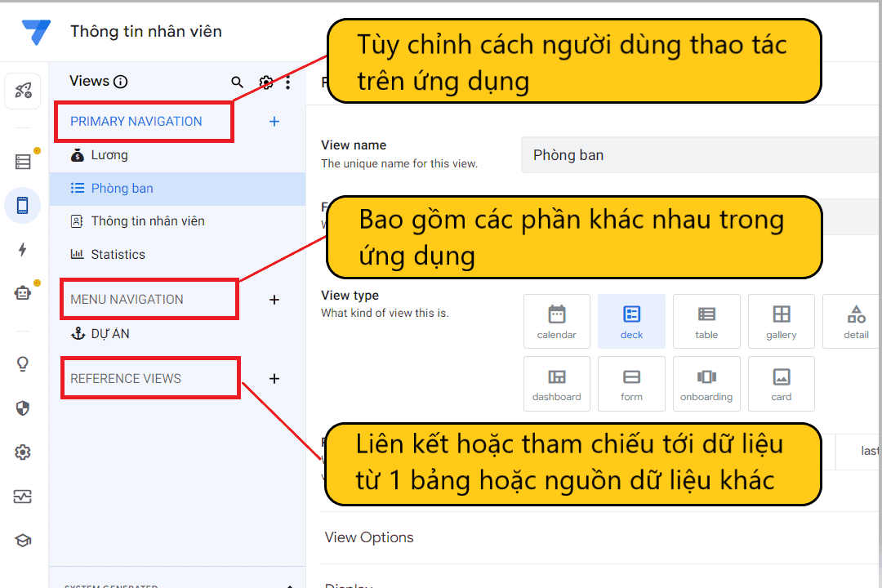Screen dimensions: 882x588
Task: Add a view to REFERENCE VIEWS
Action: coord(274,378)
